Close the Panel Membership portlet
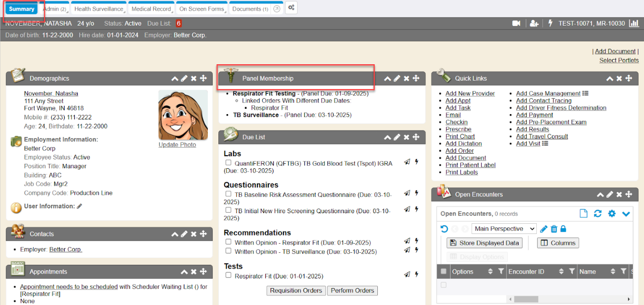This screenshot has height=305, width=644. tap(406, 78)
